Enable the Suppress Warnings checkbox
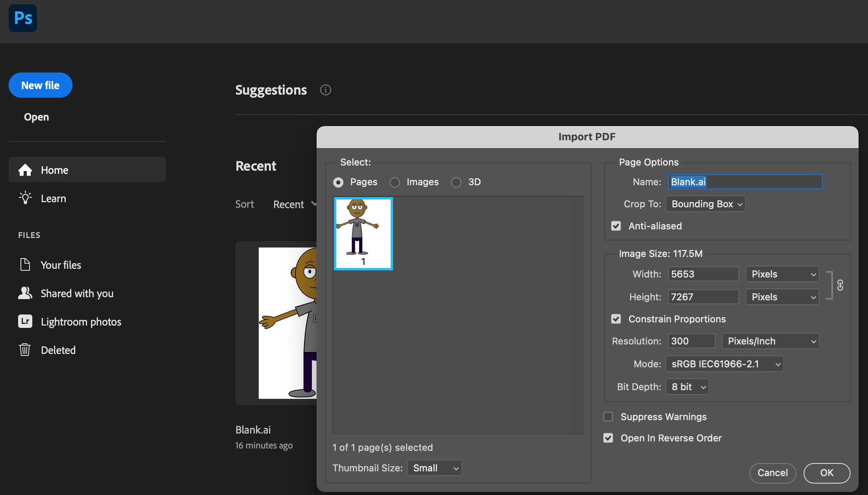Viewport: 868px width, 495px height. (x=608, y=417)
